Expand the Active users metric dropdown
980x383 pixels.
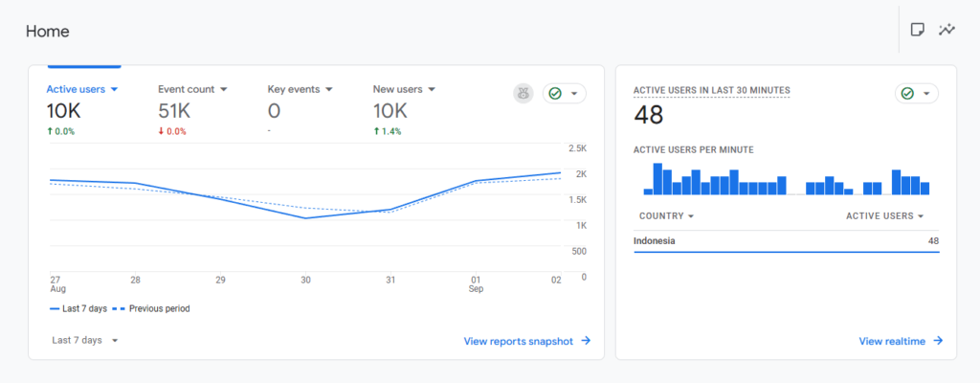point(115,89)
